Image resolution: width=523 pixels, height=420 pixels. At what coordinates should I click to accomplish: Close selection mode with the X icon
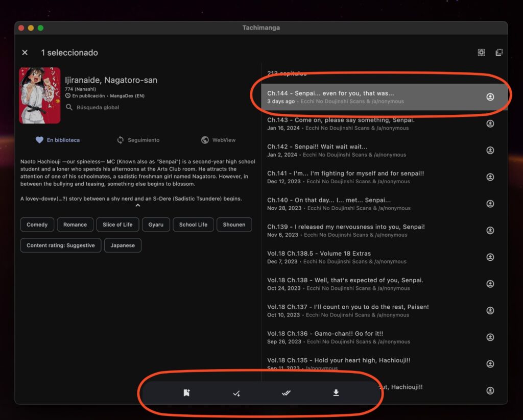click(x=25, y=53)
